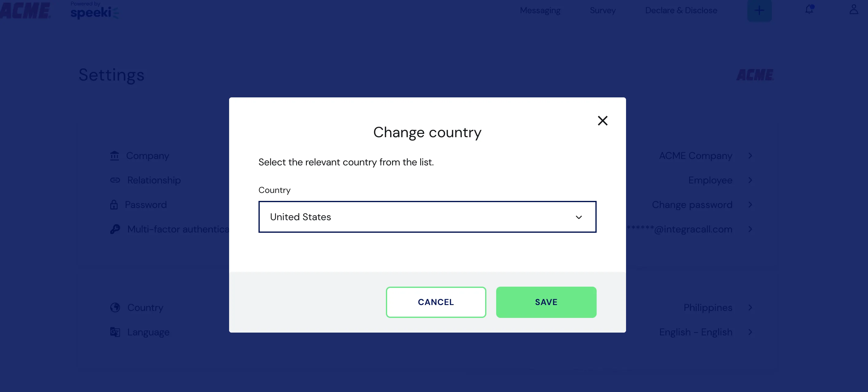
Task: Click the United States country input field
Action: 427,217
